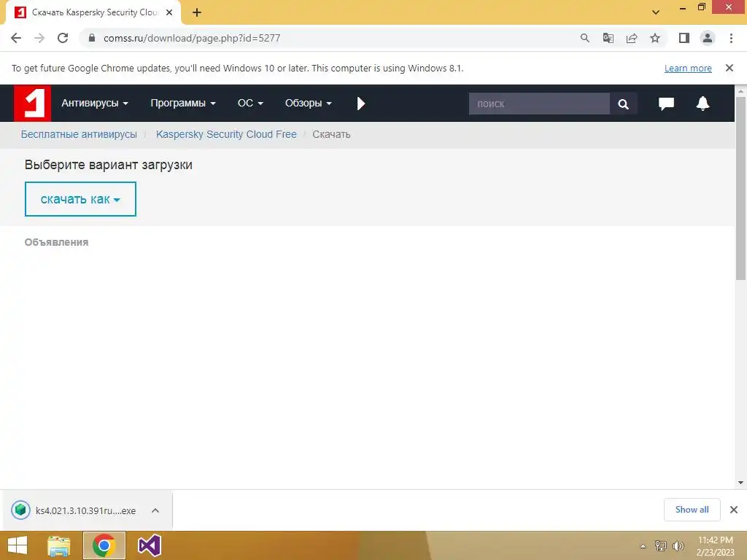
Task: Click Show all downloads button
Action: pos(692,510)
